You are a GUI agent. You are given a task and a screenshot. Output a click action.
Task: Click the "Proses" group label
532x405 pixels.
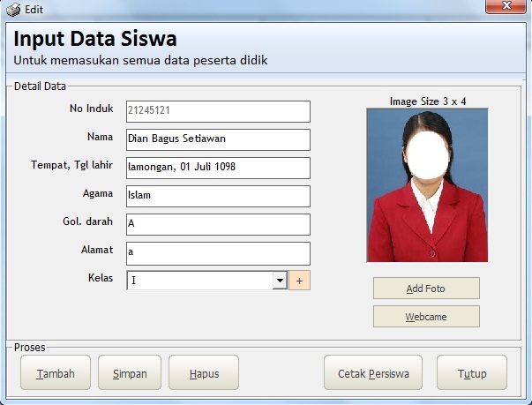tap(29, 348)
